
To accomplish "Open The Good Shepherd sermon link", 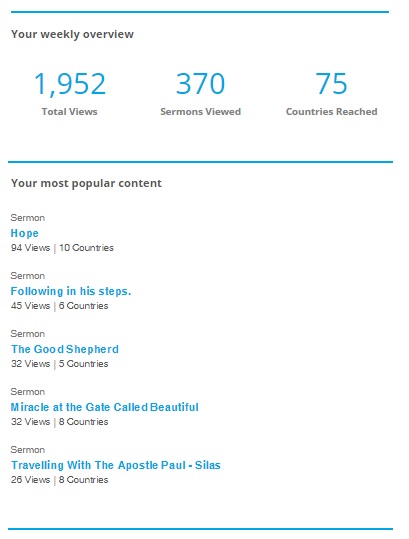I will click(x=65, y=349).
